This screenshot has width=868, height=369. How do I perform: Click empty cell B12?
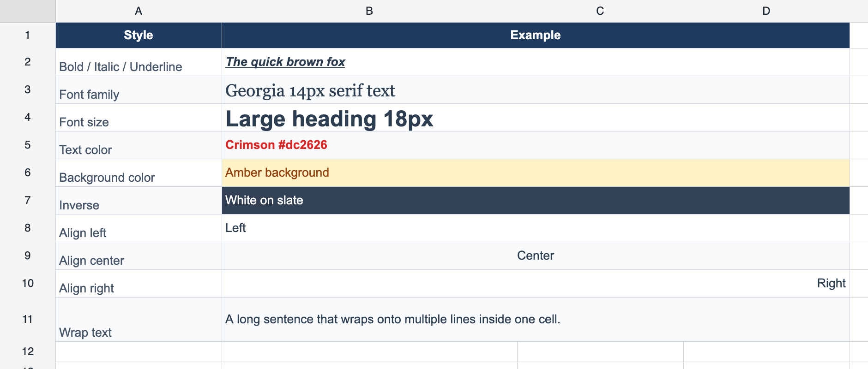coord(369,351)
